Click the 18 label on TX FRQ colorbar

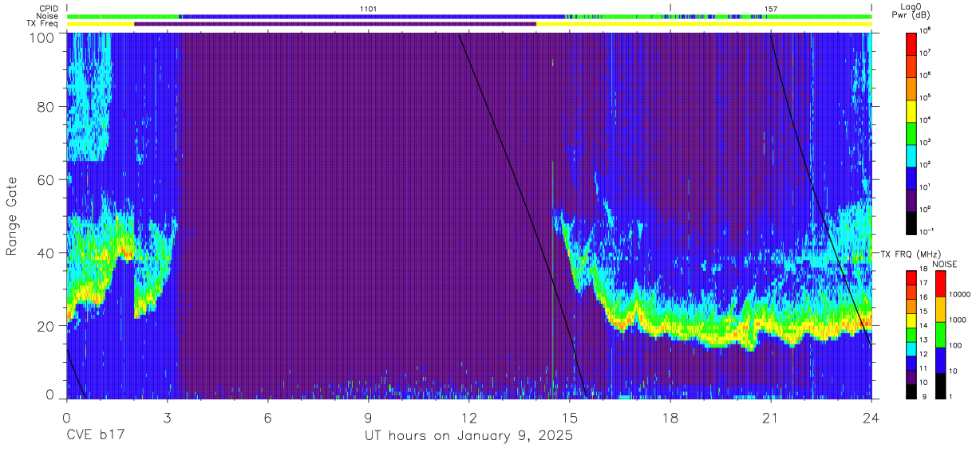click(x=923, y=269)
